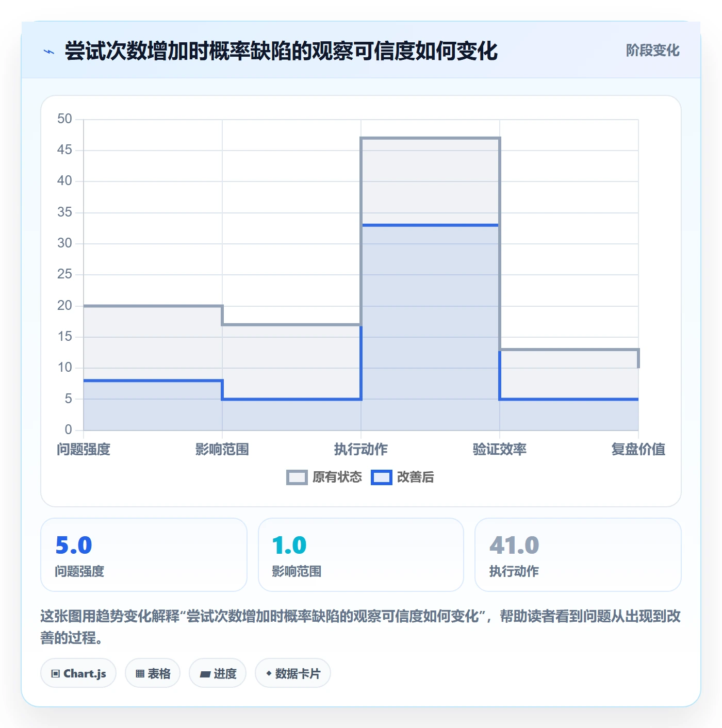Click the bar icon in the 进度 tag
This screenshot has width=722, height=728.
coord(205,674)
